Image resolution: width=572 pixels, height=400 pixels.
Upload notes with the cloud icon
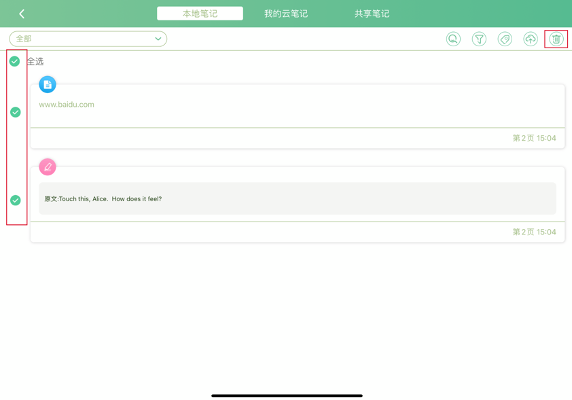(x=530, y=39)
